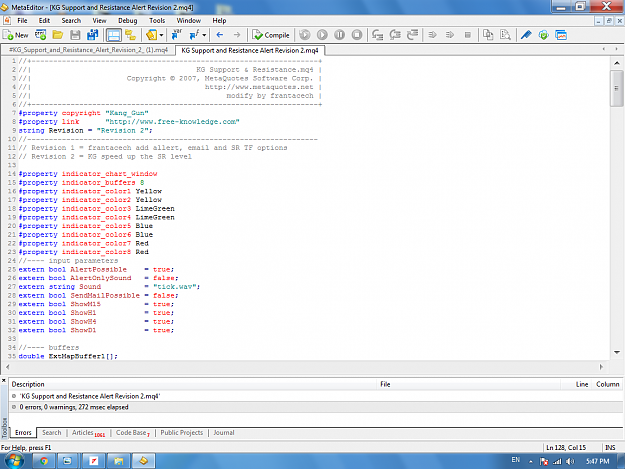Click the bookmark tag icon
The height and width of the screenshot is (469, 625).
click(151, 35)
